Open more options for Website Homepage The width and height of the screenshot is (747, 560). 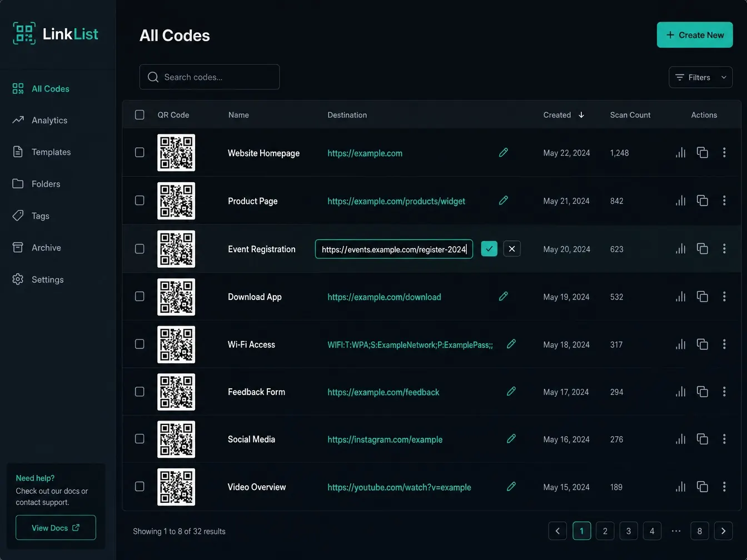click(x=724, y=152)
